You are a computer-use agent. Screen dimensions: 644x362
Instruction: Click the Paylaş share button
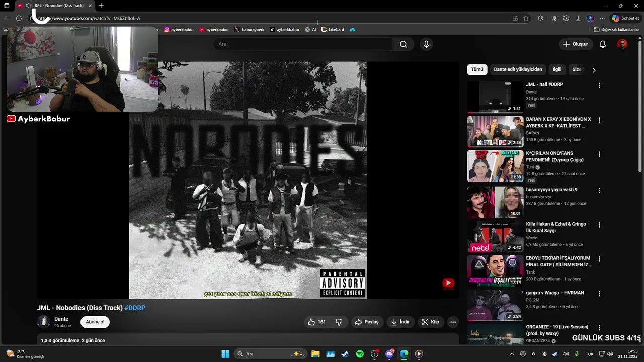[x=366, y=322]
